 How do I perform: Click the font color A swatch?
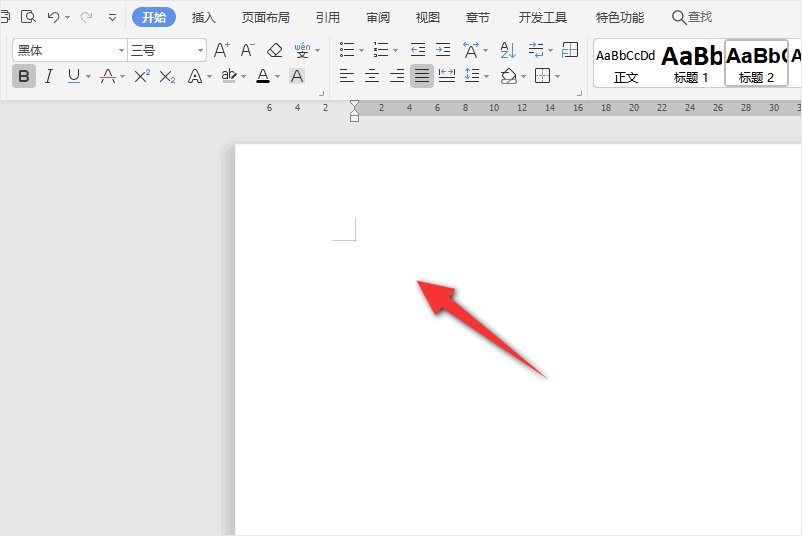click(262, 76)
